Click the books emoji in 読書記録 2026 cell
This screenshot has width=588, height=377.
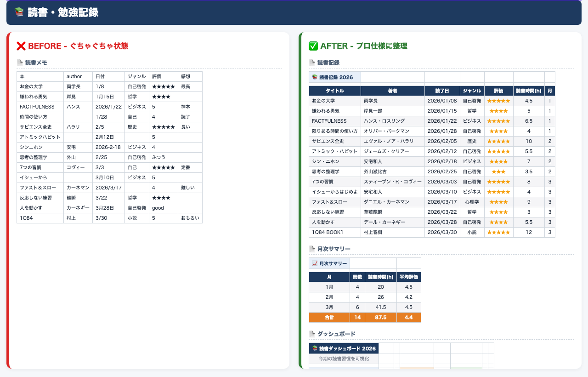(x=315, y=77)
